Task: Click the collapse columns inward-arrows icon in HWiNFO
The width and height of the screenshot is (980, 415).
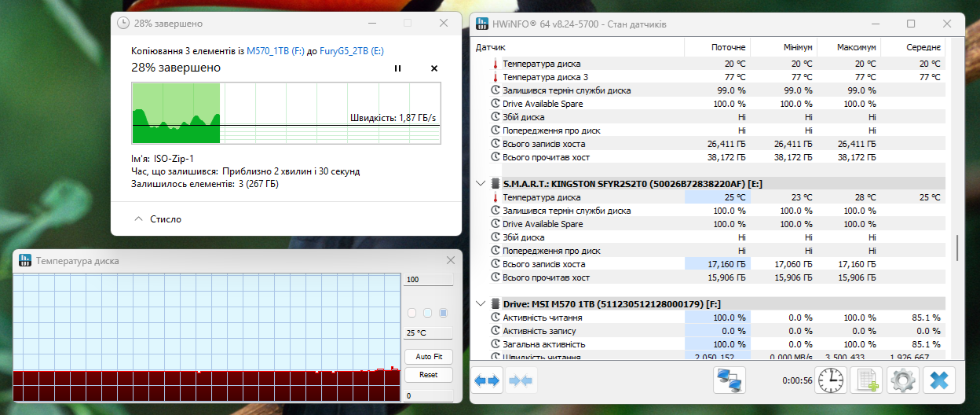Action: 521,381
